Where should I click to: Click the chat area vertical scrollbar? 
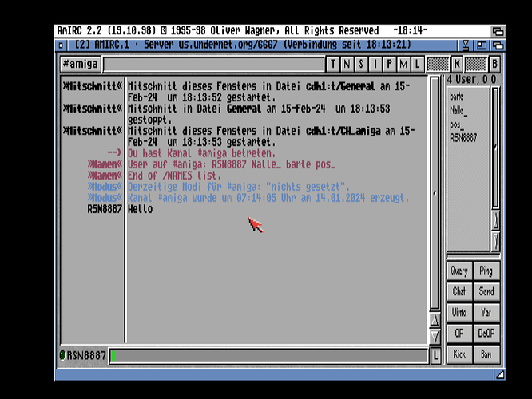tap(435, 193)
